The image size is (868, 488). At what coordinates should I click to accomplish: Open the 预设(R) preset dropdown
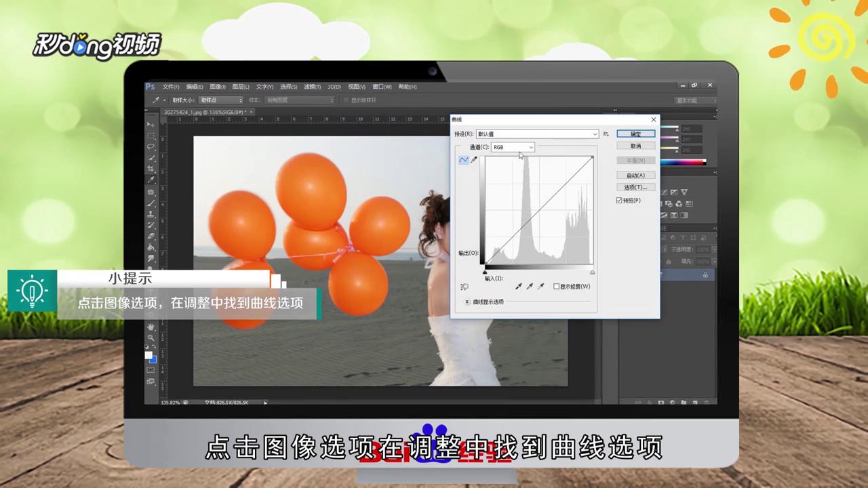(537, 134)
